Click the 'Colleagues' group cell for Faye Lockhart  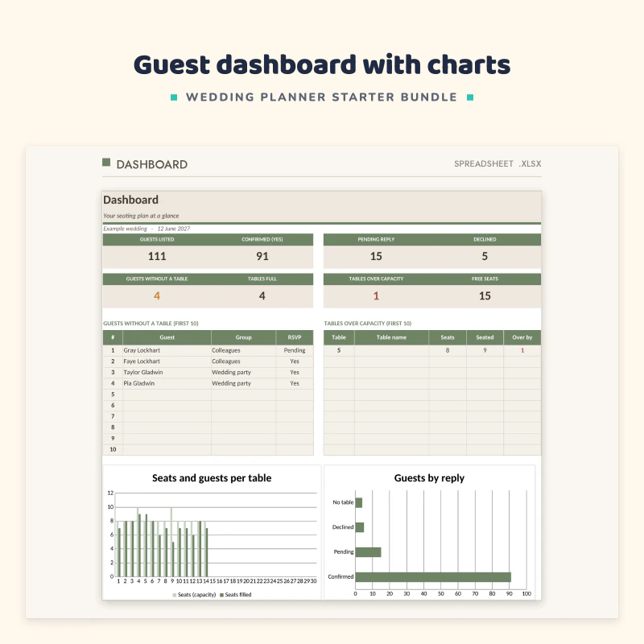[x=244, y=361]
